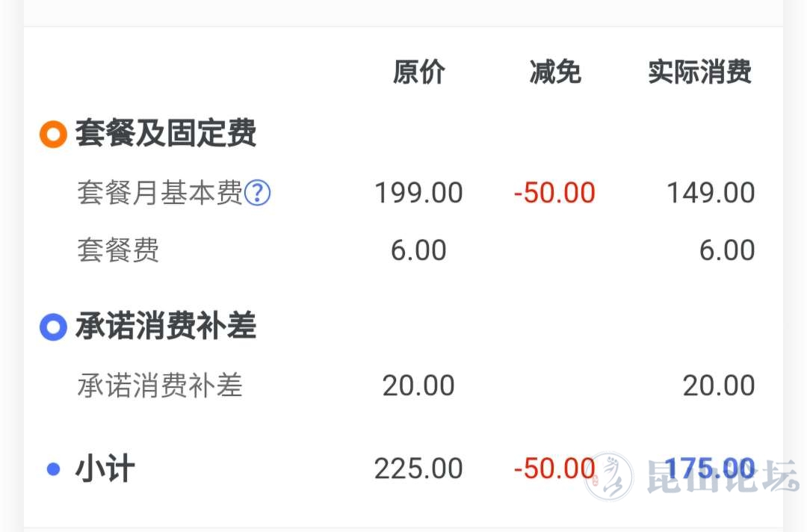Tap the small blue dot before 小计
The width and height of the screenshot is (807, 532).
click(x=54, y=468)
